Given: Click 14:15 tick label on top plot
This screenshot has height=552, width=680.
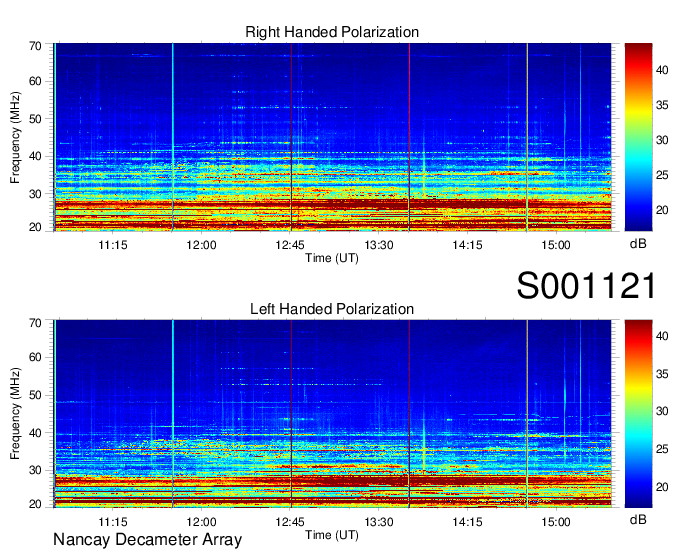Looking at the screenshot, I should (467, 245).
